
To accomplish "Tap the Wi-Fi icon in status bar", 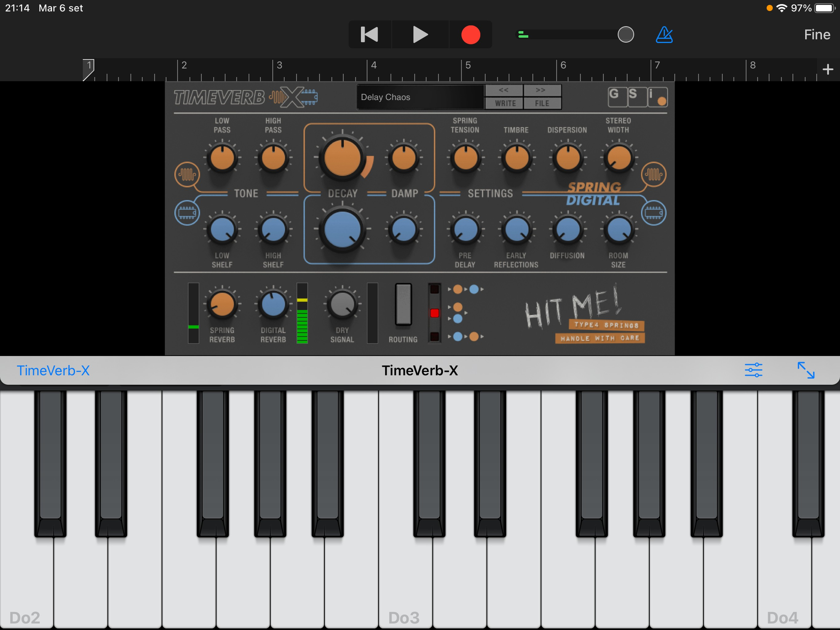I will [x=782, y=8].
